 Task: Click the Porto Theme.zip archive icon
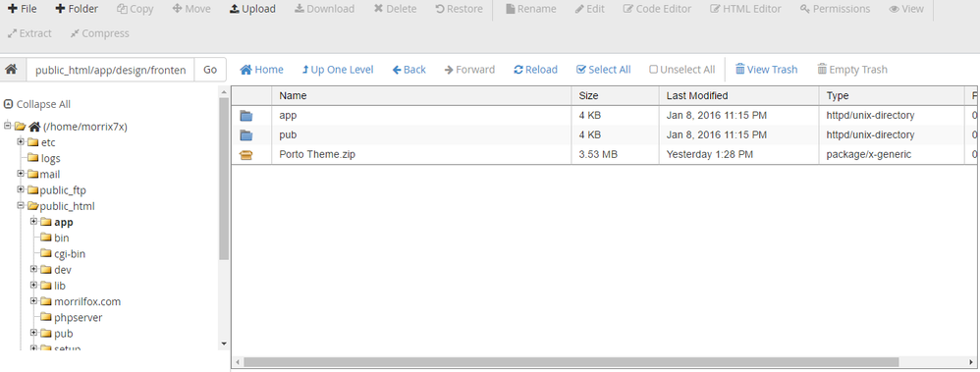246,155
